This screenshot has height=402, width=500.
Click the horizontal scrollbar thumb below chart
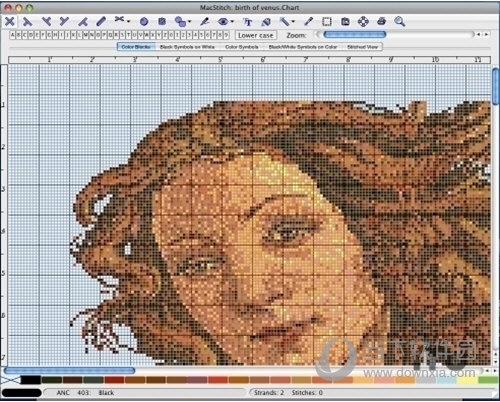tap(69, 370)
